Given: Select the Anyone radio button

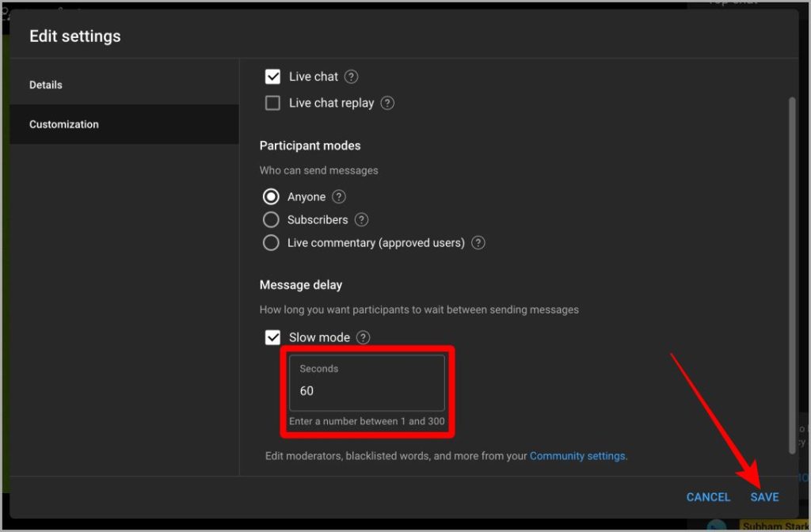Looking at the screenshot, I should click(x=271, y=196).
